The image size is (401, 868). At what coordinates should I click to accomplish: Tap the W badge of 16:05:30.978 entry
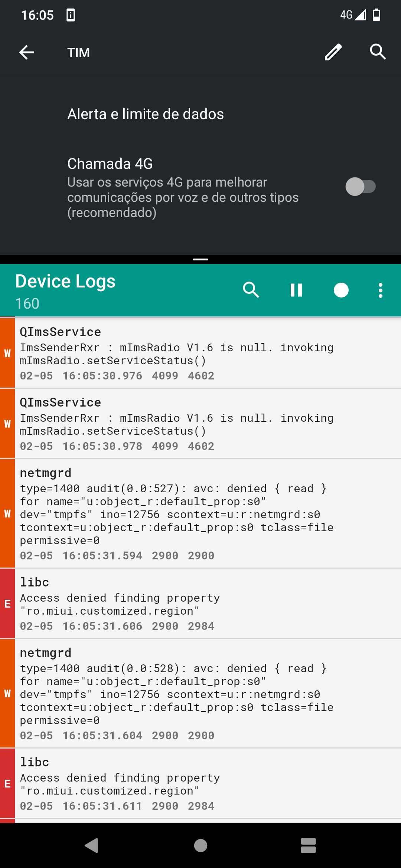tap(7, 424)
